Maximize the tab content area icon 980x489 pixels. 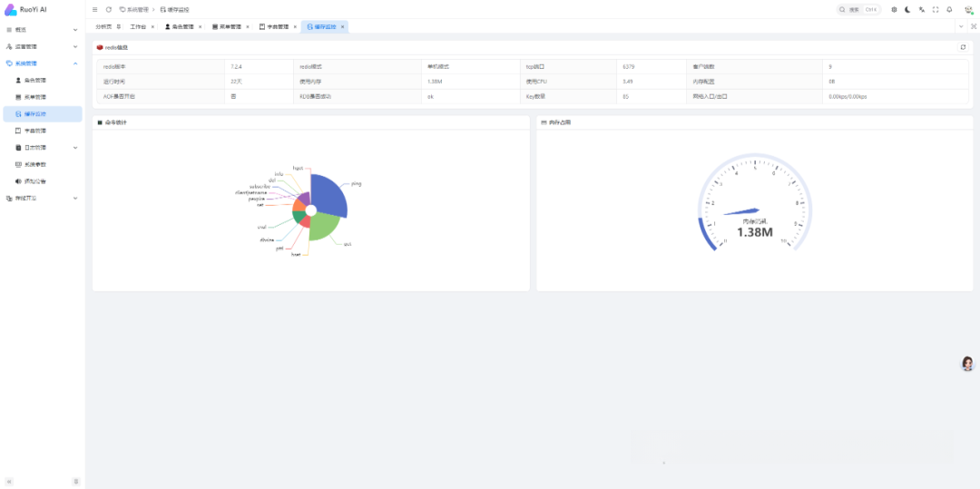point(973,26)
